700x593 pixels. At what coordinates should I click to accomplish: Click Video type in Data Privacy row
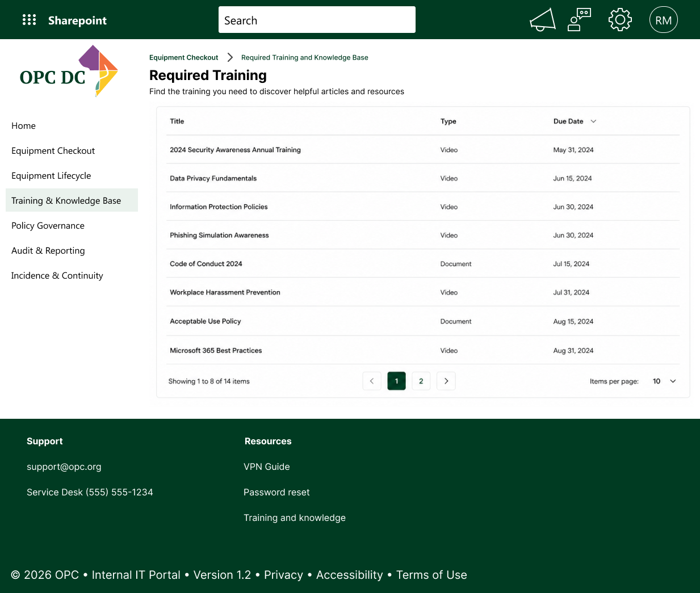[448, 178]
